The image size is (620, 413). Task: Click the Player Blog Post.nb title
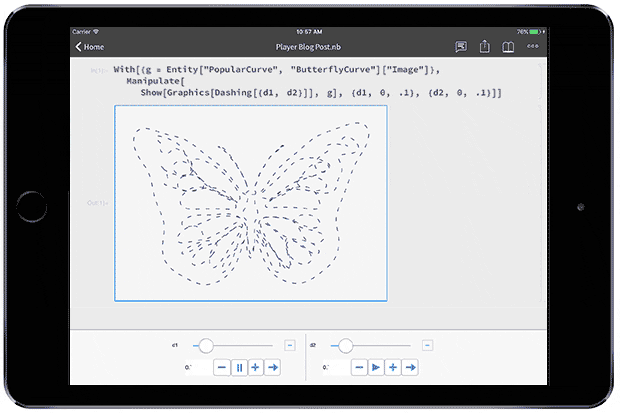[310, 46]
